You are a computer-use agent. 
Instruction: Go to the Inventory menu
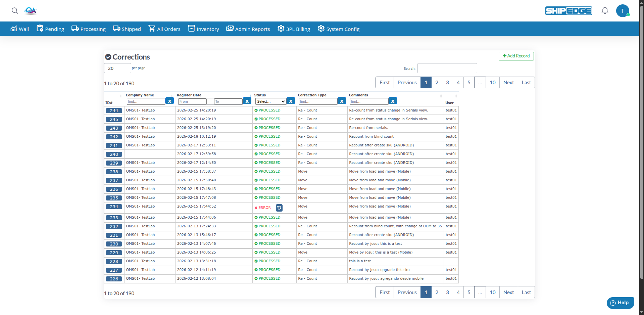pos(203,29)
